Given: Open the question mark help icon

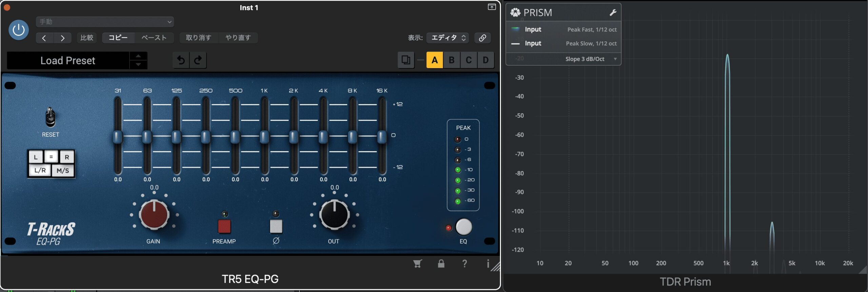Looking at the screenshot, I should click(465, 263).
